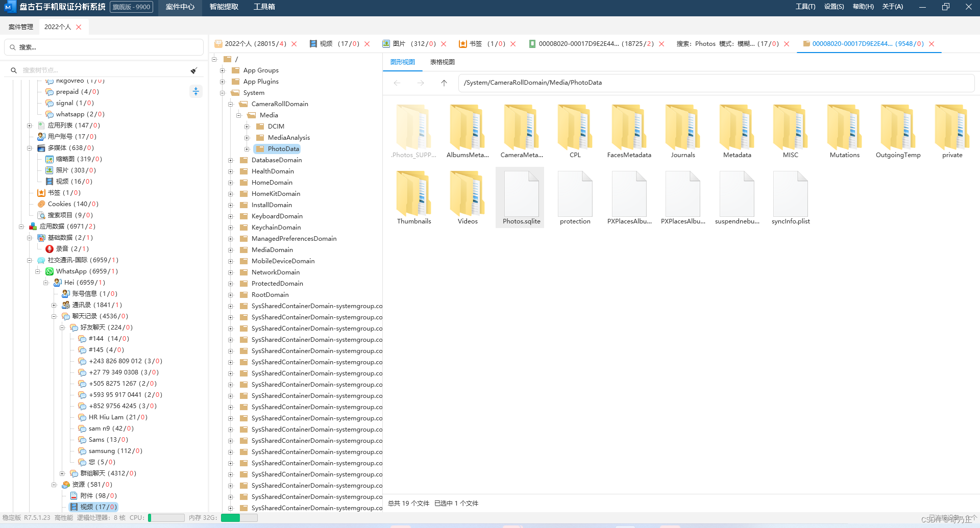The image size is (980, 528).
Task: Close the 2022个人 case tab
Action: [x=79, y=27]
